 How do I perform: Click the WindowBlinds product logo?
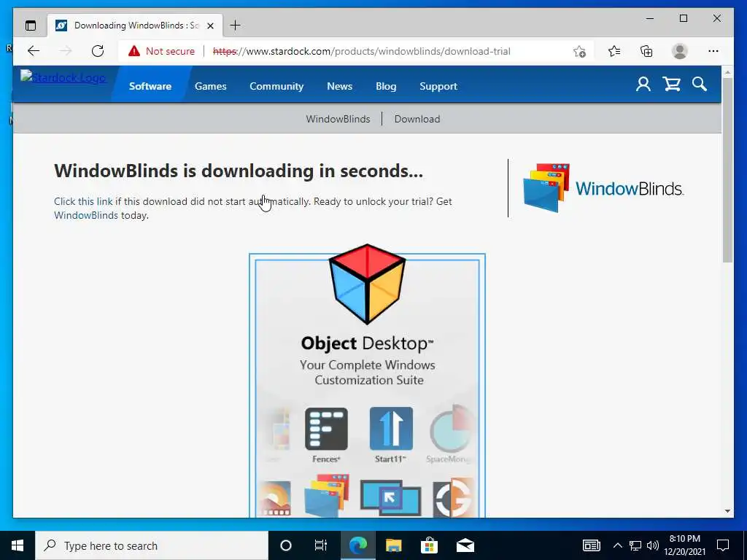[603, 188]
